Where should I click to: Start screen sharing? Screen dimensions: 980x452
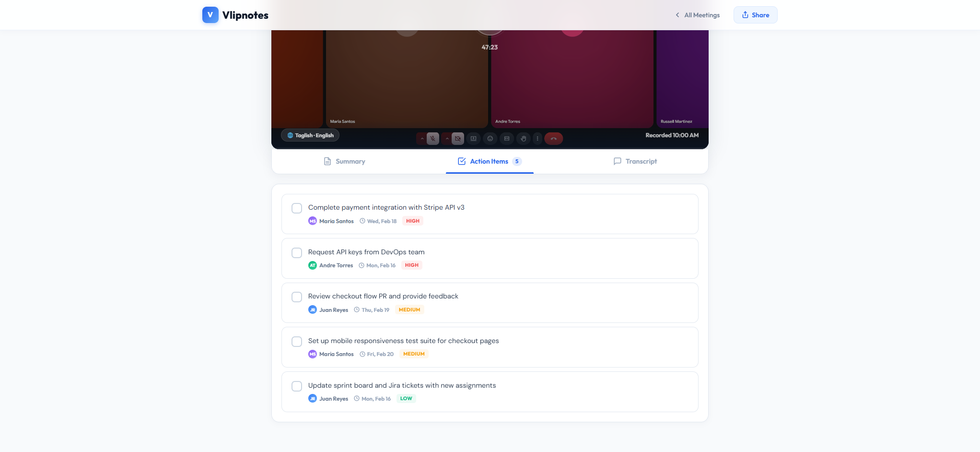point(473,138)
